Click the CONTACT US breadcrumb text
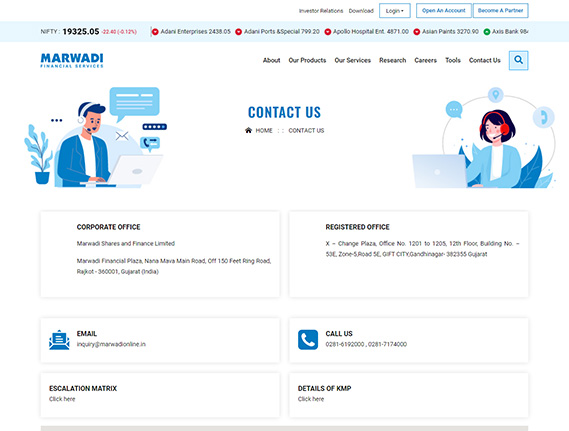The image size is (569, 431). point(306,131)
